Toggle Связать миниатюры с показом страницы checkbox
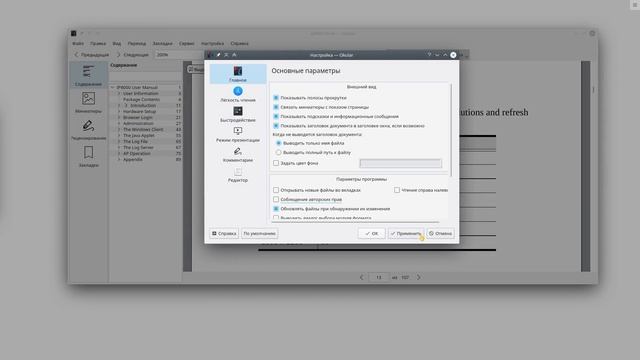The image size is (640, 360). (276, 107)
